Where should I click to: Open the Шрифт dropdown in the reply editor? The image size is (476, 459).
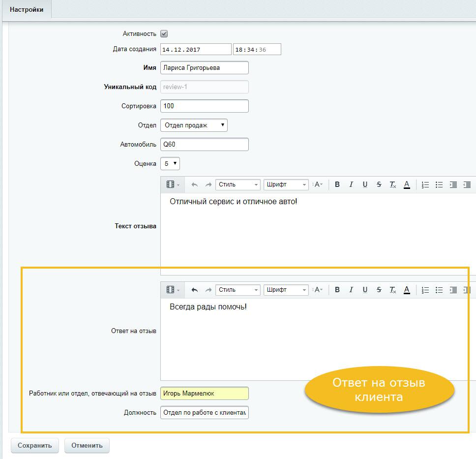tap(286, 290)
